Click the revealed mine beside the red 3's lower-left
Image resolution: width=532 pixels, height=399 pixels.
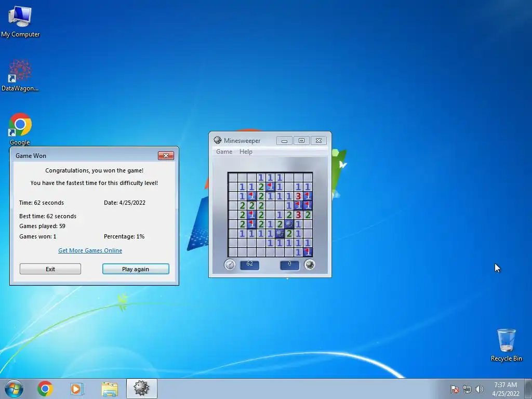pos(289,224)
